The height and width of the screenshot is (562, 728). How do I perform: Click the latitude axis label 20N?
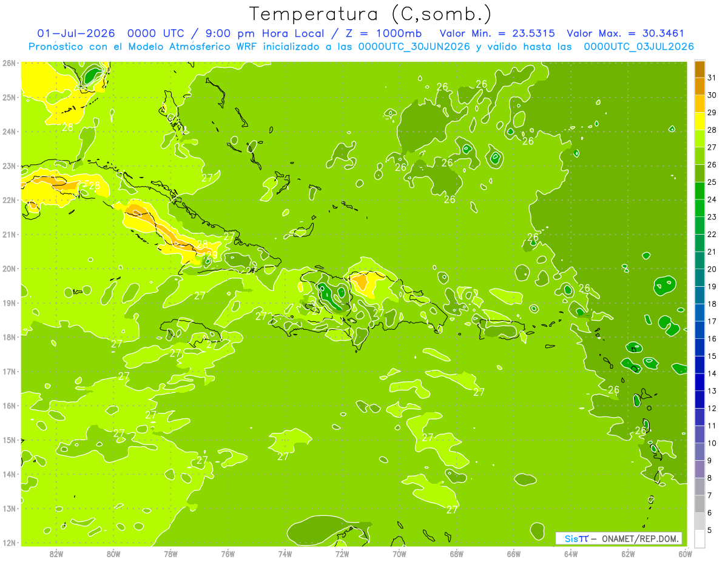9,269
